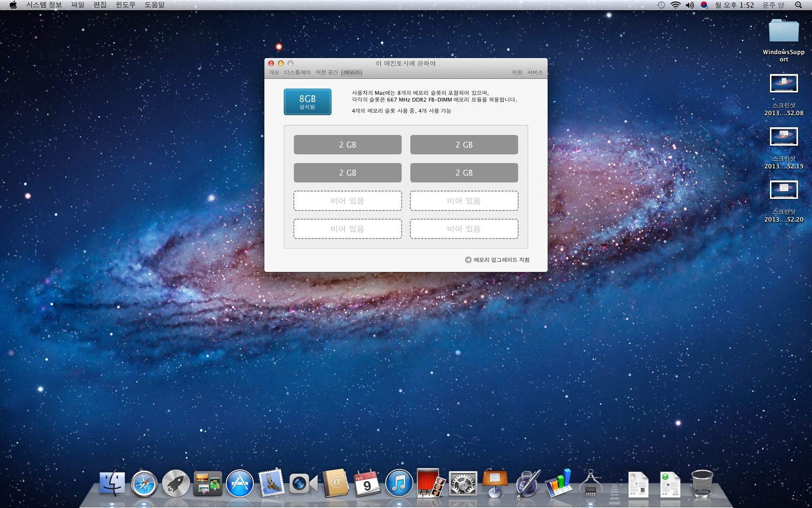Image resolution: width=812 pixels, height=508 pixels.
Task: Launch Photo Booth from the Dock
Action: point(431,484)
